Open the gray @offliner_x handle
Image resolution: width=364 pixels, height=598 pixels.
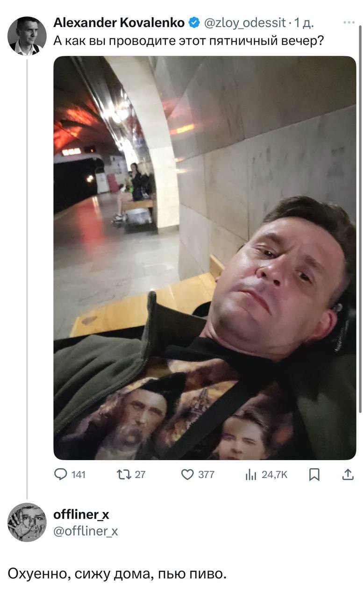(x=86, y=531)
